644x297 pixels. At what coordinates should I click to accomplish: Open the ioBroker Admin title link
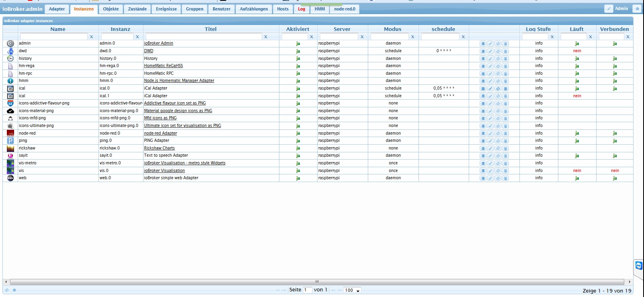pyautogui.click(x=158, y=43)
